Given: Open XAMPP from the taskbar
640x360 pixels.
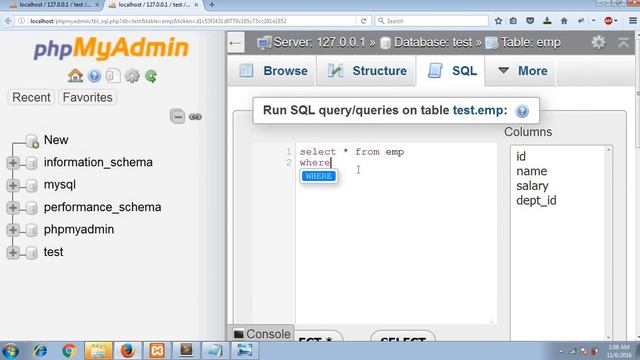Looking at the screenshot, I should [157, 351].
